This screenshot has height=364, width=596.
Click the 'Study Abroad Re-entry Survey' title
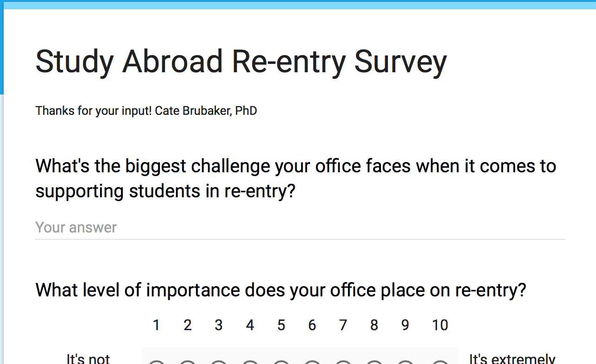tap(241, 62)
